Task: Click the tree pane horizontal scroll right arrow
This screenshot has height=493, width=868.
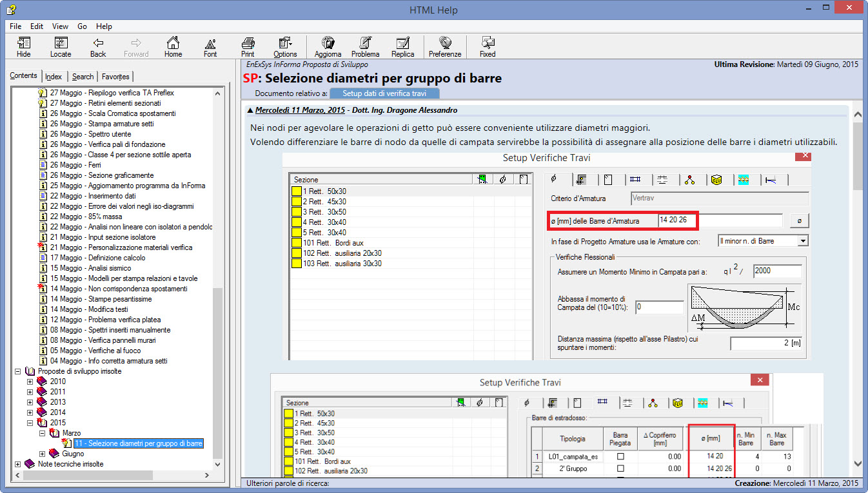Action: 206,475
